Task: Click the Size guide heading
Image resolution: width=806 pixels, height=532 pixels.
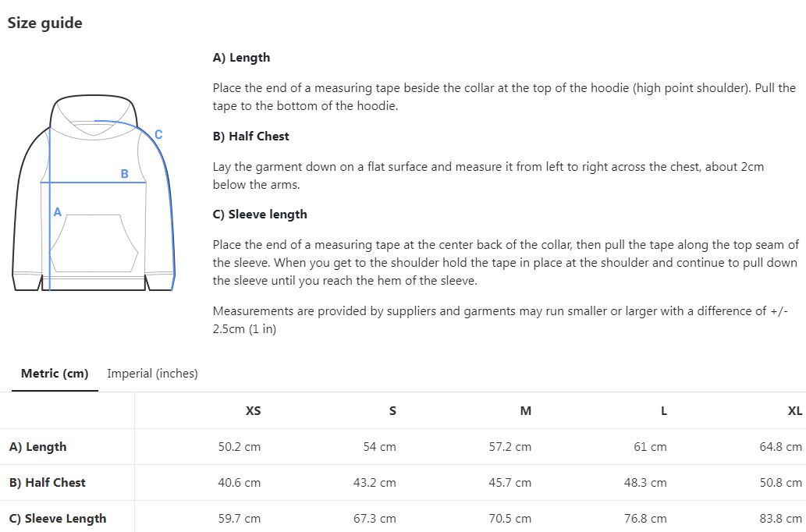Action: [44, 23]
